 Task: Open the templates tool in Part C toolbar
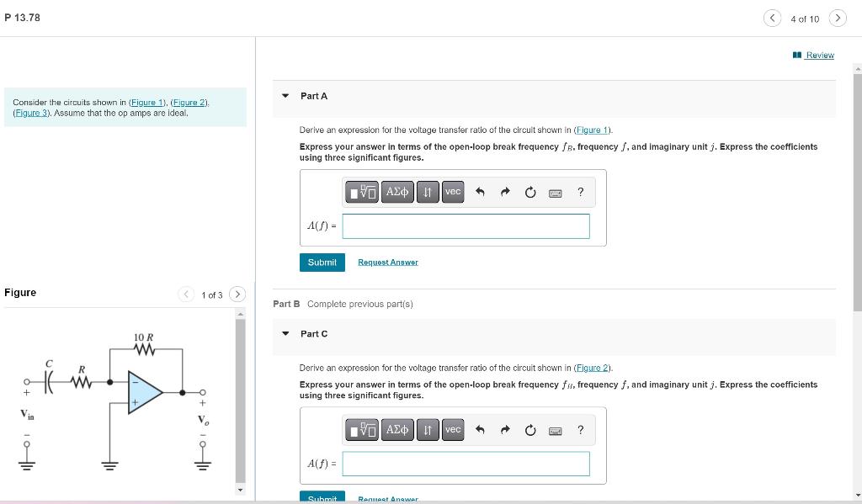click(362, 430)
